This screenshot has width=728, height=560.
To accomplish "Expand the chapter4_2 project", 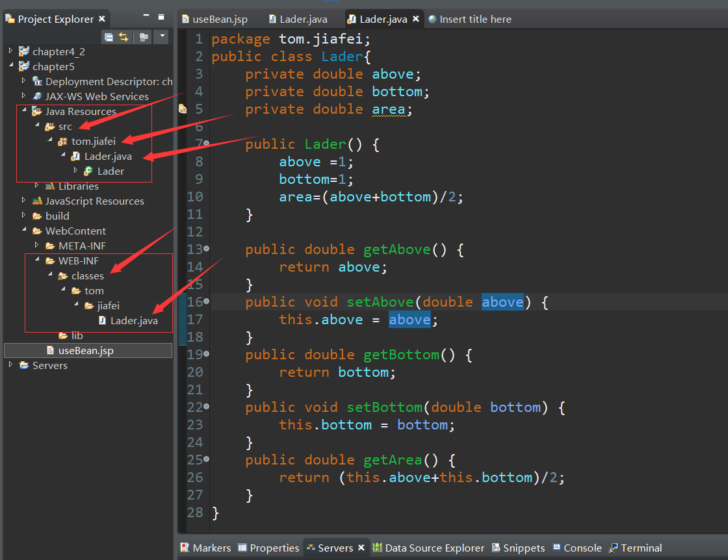I will (x=10, y=51).
